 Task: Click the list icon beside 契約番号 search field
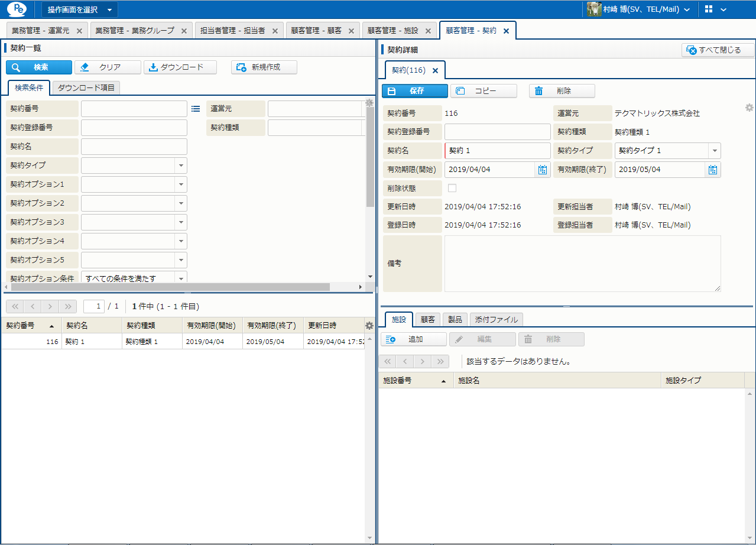point(196,109)
